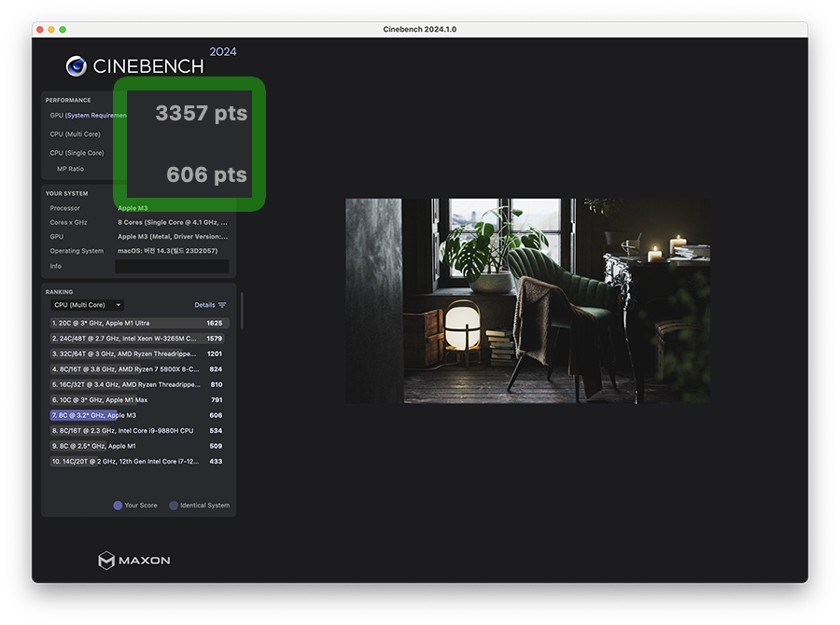
Task: Click the Apple M3 processor value
Action: click(x=133, y=208)
